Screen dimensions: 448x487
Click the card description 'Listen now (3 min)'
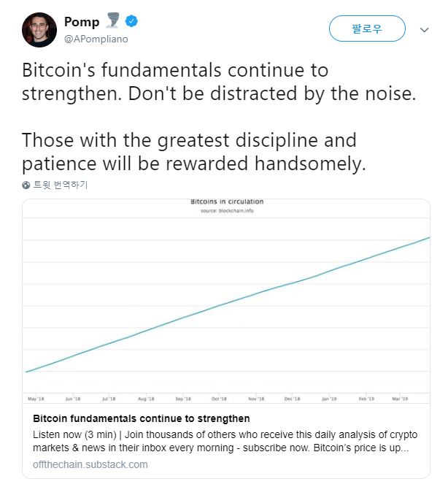pos(74,434)
